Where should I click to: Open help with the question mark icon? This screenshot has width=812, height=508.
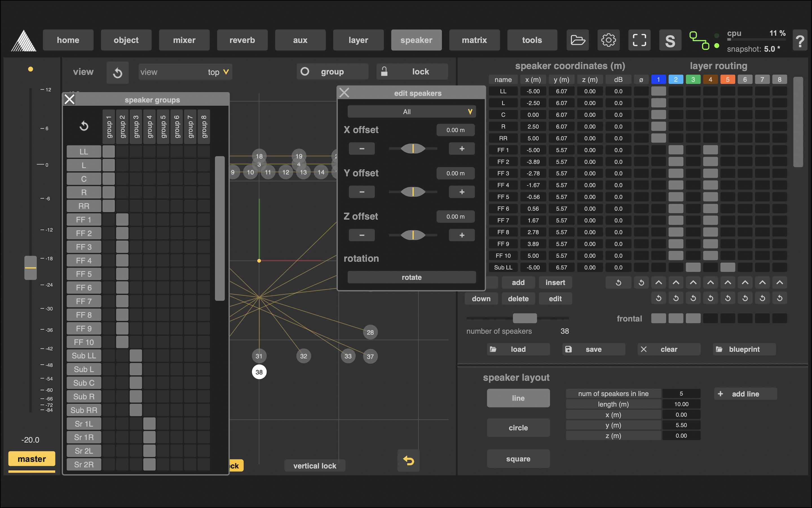[x=800, y=40]
